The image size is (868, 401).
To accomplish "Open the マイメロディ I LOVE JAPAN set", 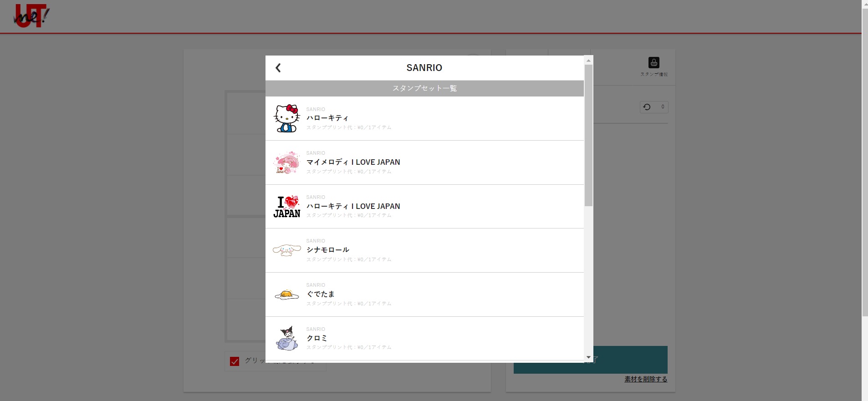I will click(x=424, y=162).
